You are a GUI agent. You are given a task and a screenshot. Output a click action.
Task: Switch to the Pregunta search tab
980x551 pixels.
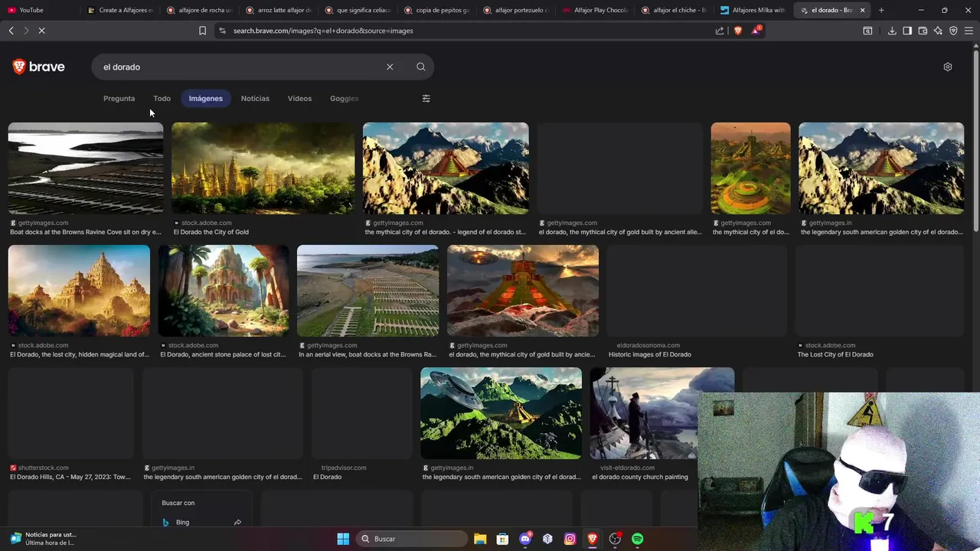tap(119, 98)
